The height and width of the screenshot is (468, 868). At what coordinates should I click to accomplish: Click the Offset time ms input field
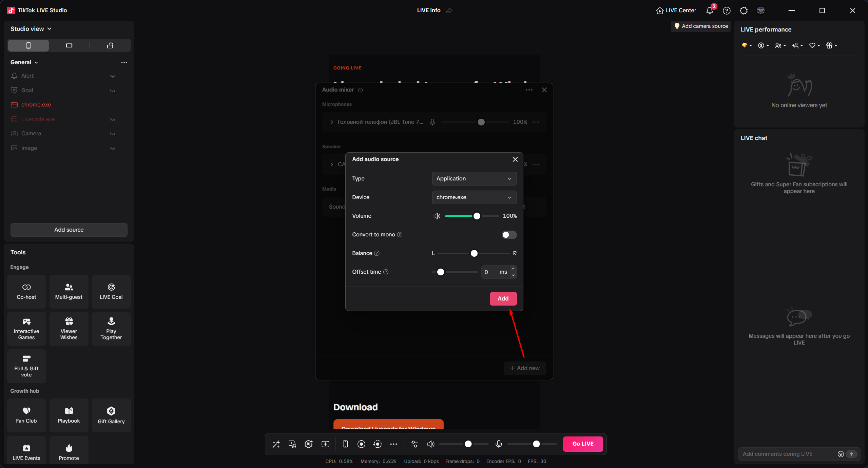[495, 272]
